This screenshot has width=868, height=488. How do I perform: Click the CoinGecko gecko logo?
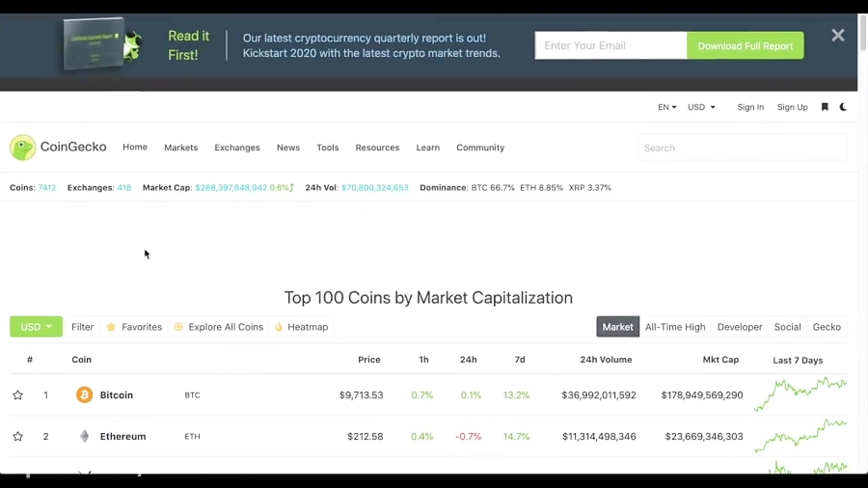point(23,148)
